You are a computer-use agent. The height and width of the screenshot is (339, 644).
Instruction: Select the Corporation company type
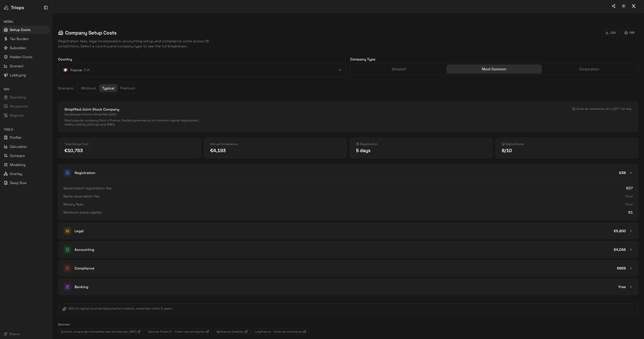pyautogui.click(x=589, y=69)
